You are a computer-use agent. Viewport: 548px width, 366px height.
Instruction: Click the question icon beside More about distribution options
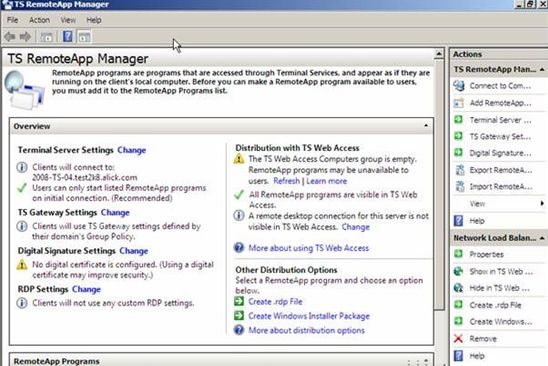(239, 330)
